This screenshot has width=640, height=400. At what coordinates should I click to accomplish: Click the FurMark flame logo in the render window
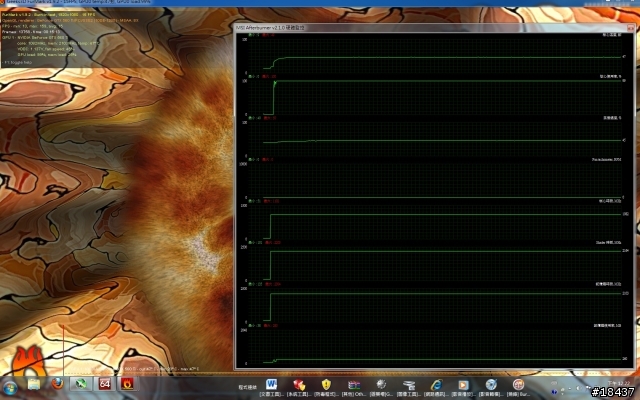[27, 360]
